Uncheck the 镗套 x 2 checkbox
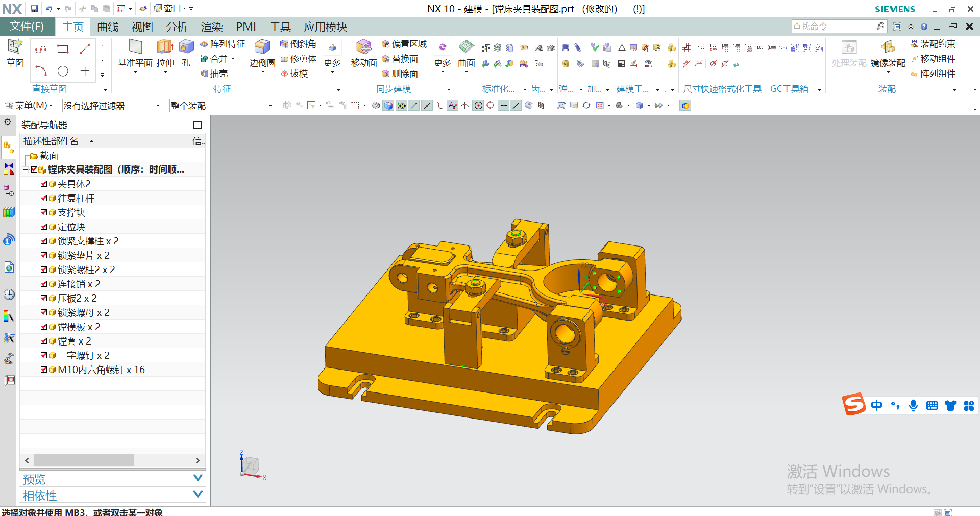The height and width of the screenshot is (516, 980). coord(44,341)
